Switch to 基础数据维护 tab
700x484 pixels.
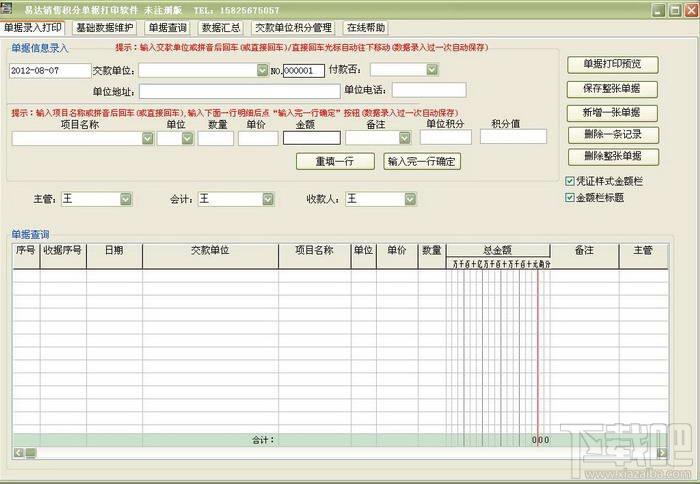click(104, 28)
